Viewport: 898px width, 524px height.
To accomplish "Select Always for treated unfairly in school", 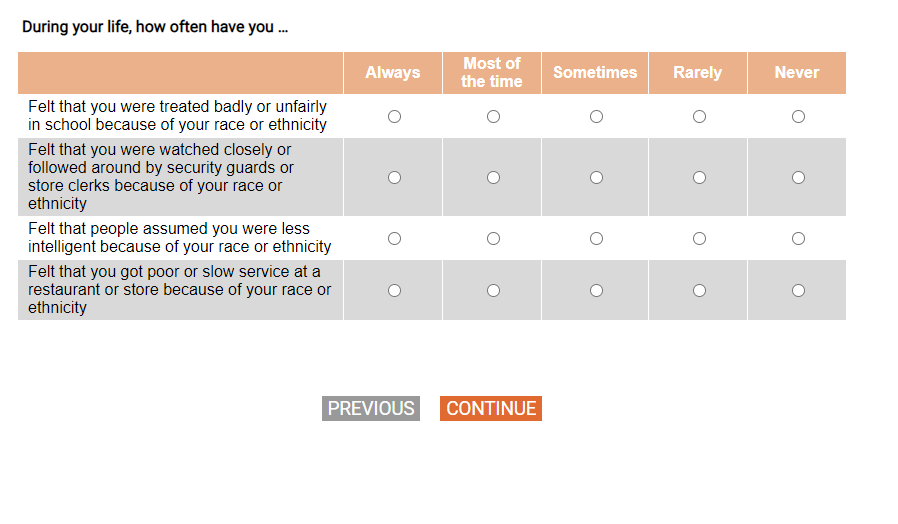I will pyautogui.click(x=394, y=117).
